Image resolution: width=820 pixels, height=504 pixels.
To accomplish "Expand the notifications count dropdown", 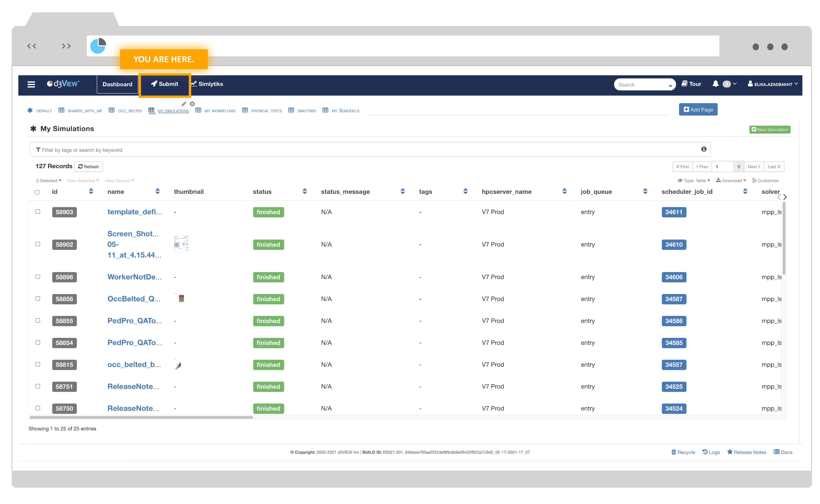I will [730, 84].
